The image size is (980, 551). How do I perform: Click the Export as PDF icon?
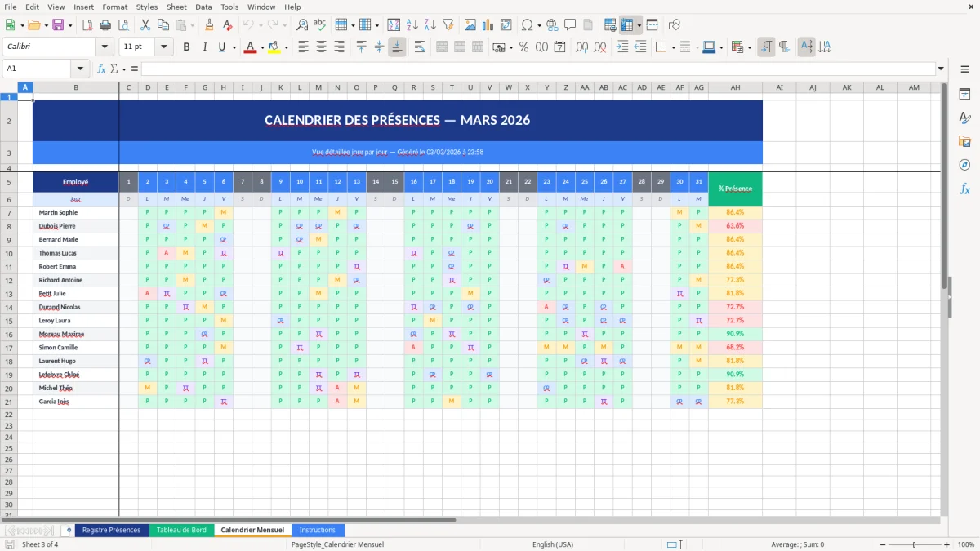[87, 25]
